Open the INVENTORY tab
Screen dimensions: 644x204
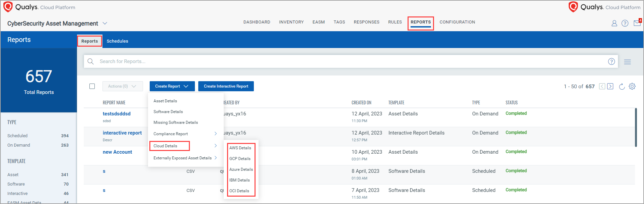coord(291,22)
